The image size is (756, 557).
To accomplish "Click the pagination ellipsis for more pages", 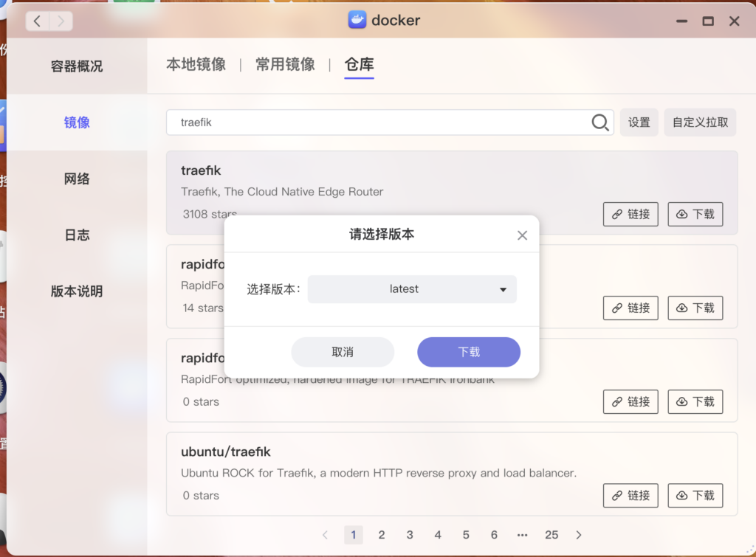I will pos(522,535).
